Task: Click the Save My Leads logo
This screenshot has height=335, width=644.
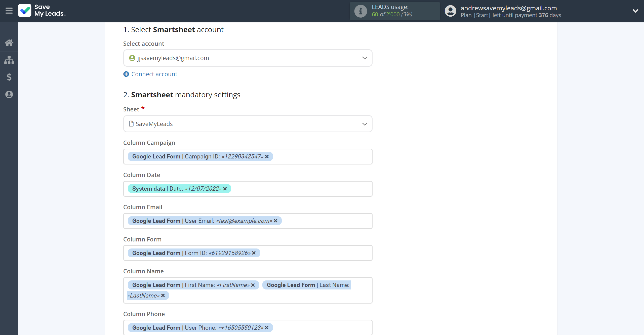Action: [42, 11]
